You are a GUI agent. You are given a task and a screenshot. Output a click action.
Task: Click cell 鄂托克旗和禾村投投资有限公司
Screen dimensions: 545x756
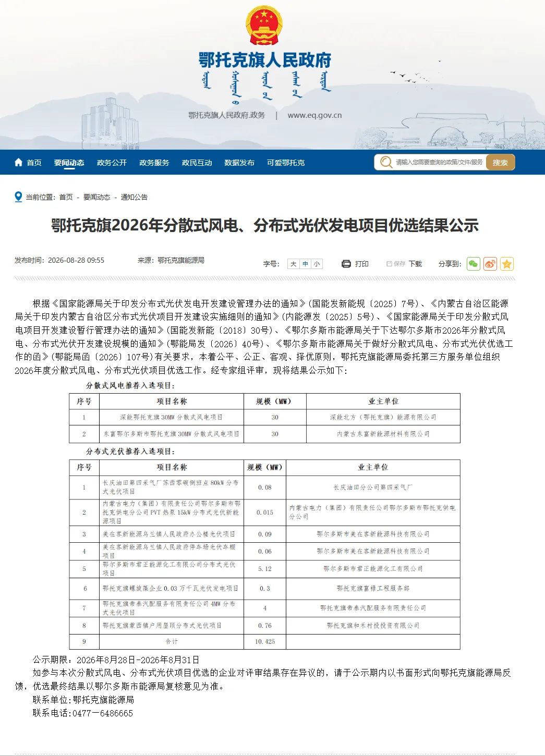tap(373, 626)
